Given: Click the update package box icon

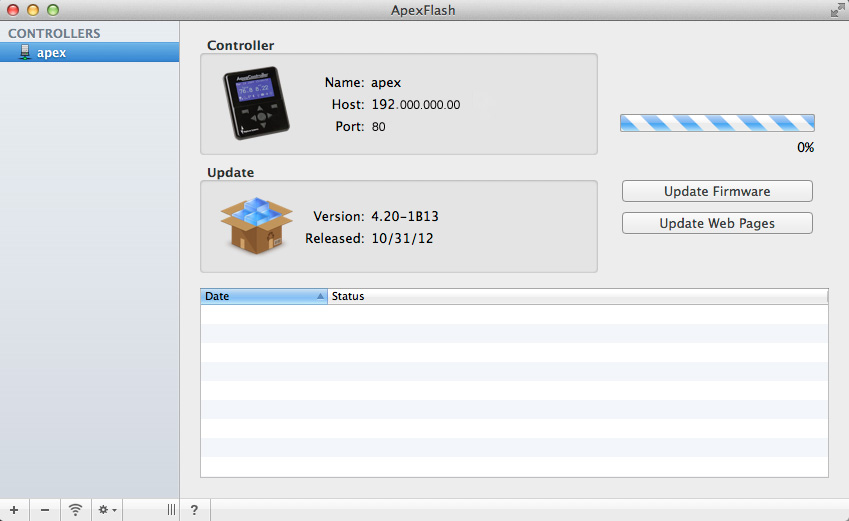Looking at the screenshot, I should coord(256,225).
